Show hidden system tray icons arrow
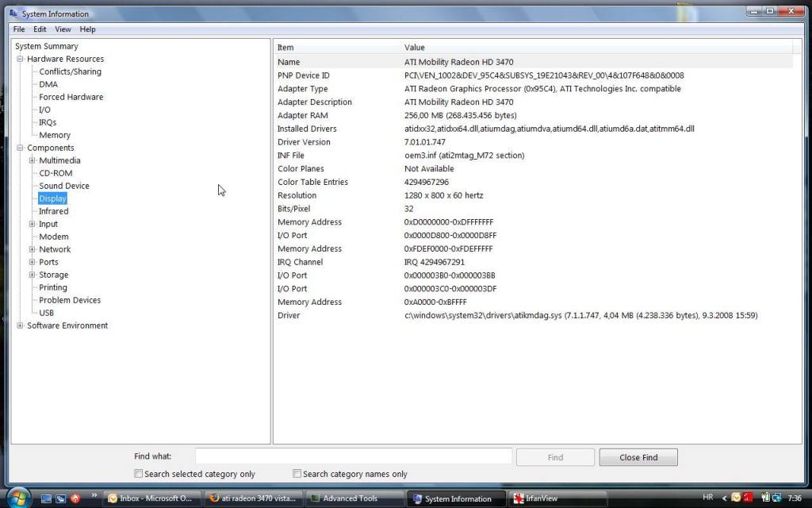The width and height of the screenshot is (812, 508). click(724, 498)
